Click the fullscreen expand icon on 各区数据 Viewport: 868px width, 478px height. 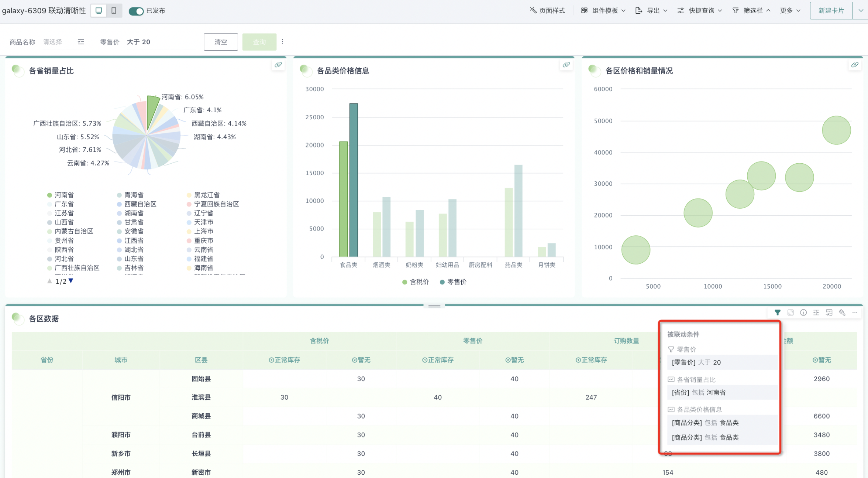pos(790,313)
